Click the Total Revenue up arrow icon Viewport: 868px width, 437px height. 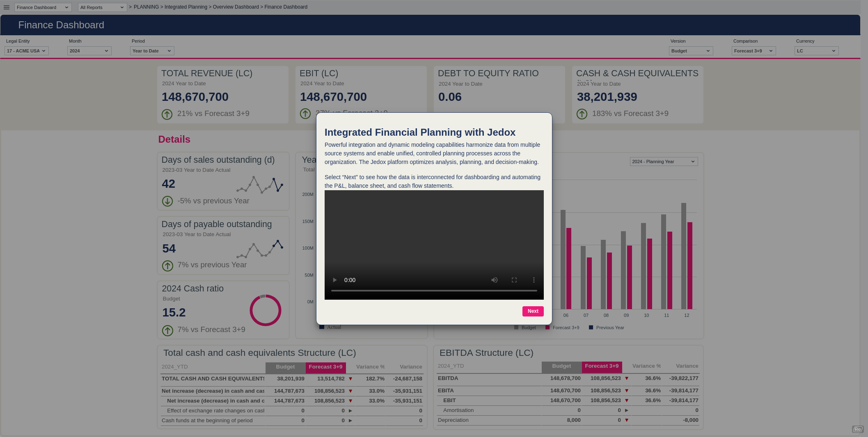pyautogui.click(x=167, y=114)
